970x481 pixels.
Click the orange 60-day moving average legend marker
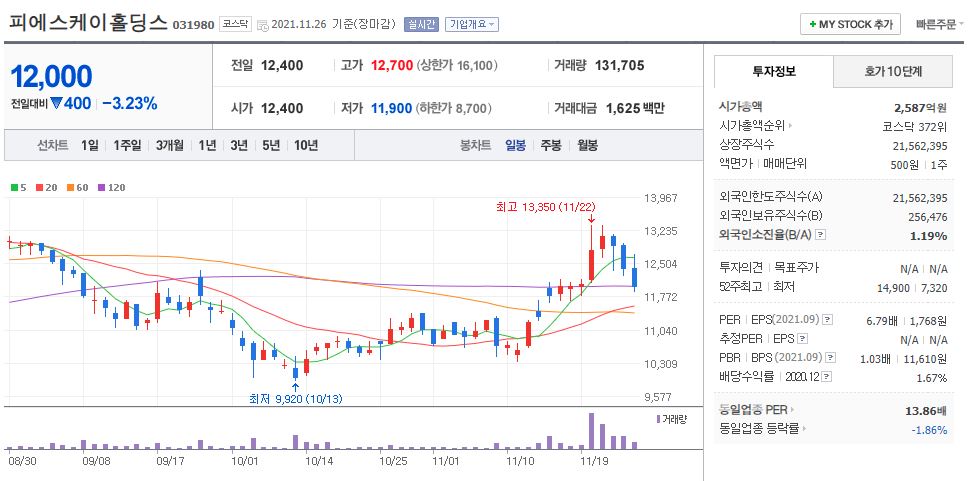tap(71, 187)
